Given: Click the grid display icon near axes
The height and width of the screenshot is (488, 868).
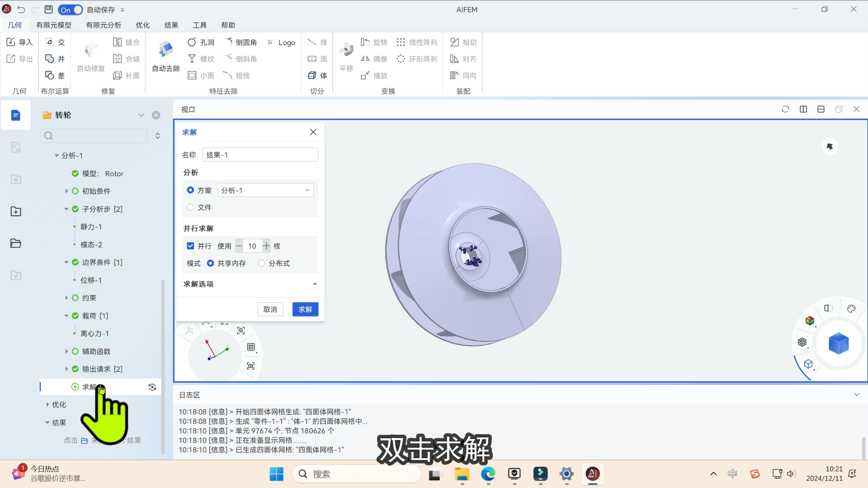Looking at the screenshot, I should [251, 347].
